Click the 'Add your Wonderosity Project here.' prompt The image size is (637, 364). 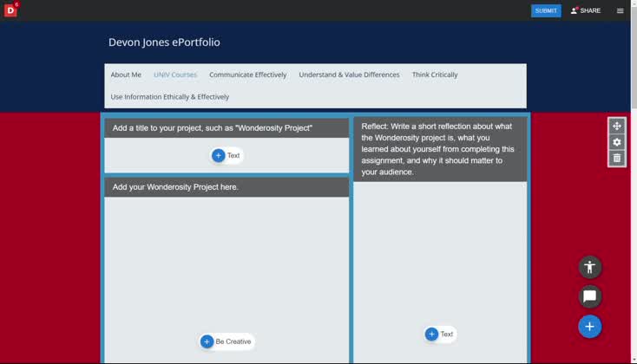(x=227, y=187)
